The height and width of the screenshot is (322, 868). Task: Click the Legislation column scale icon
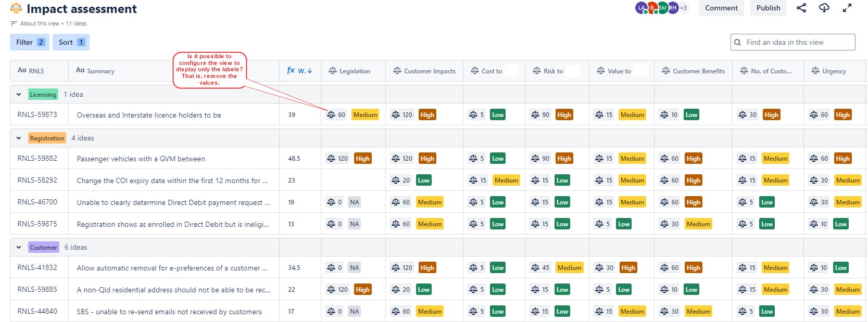pos(333,71)
